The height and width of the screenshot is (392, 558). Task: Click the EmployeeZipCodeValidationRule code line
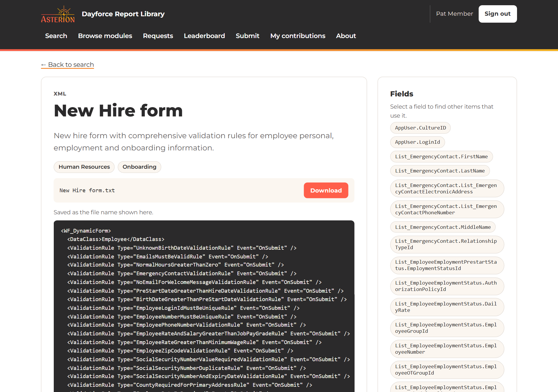pos(180,350)
